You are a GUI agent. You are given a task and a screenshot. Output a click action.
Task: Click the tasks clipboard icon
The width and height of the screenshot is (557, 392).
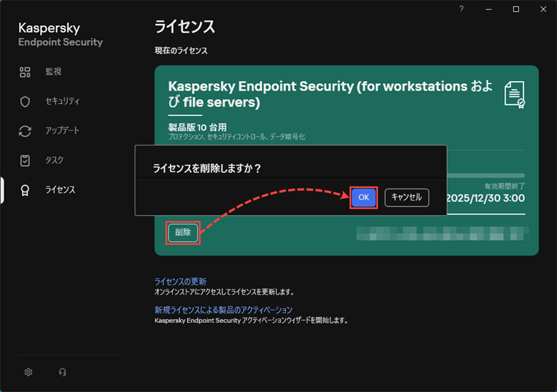[25, 160]
